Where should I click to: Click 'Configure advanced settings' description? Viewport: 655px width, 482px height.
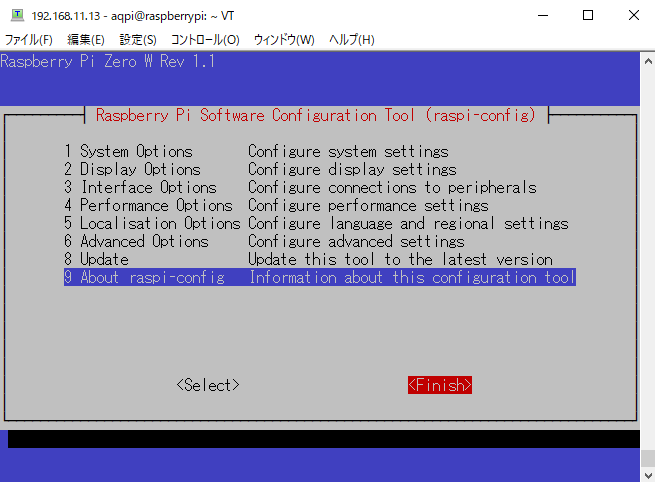point(356,241)
